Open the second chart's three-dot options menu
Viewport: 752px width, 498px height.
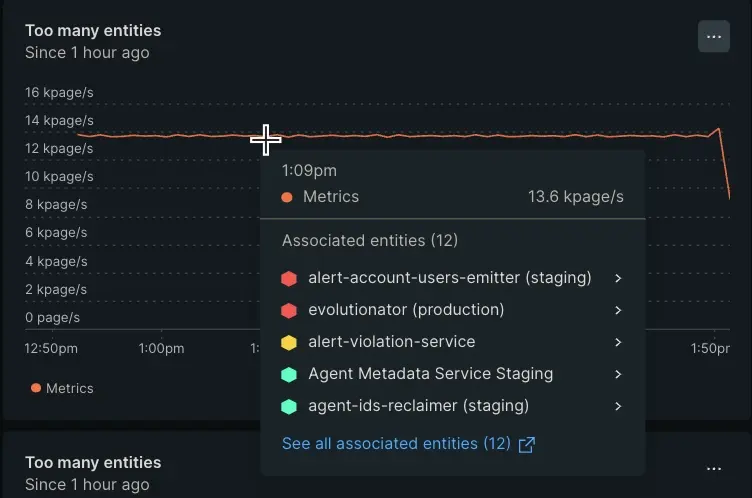click(713, 468)
